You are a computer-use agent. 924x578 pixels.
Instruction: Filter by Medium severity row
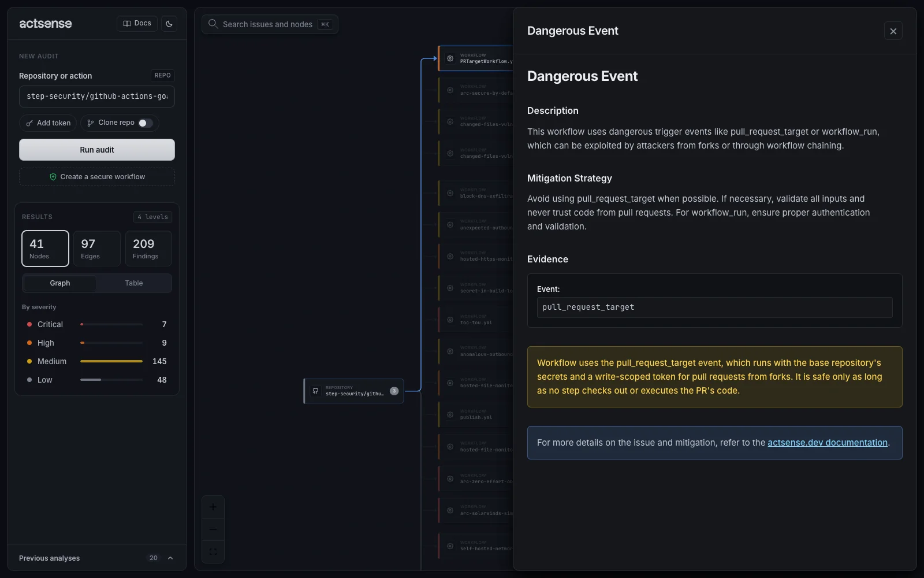pos(97,361)
